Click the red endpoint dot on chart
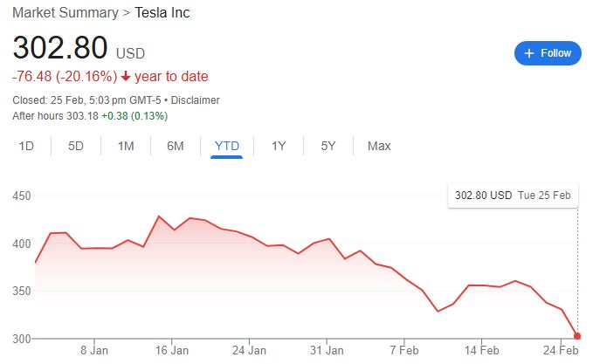This screenshot has width=593, height=364. [577, 336]
